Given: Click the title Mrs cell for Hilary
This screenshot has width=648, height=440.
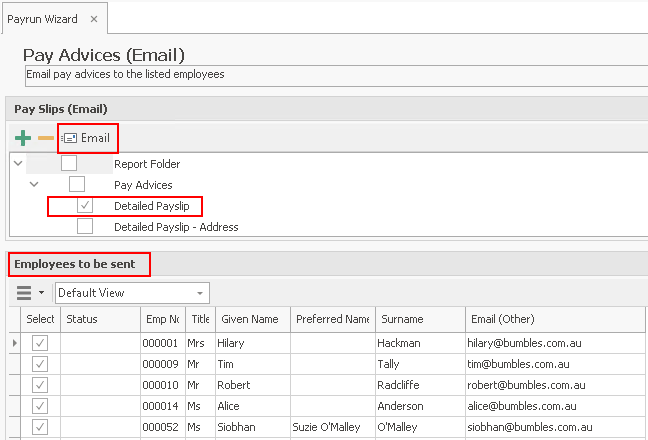Looking at the screenshot, I should coord(200,343).
